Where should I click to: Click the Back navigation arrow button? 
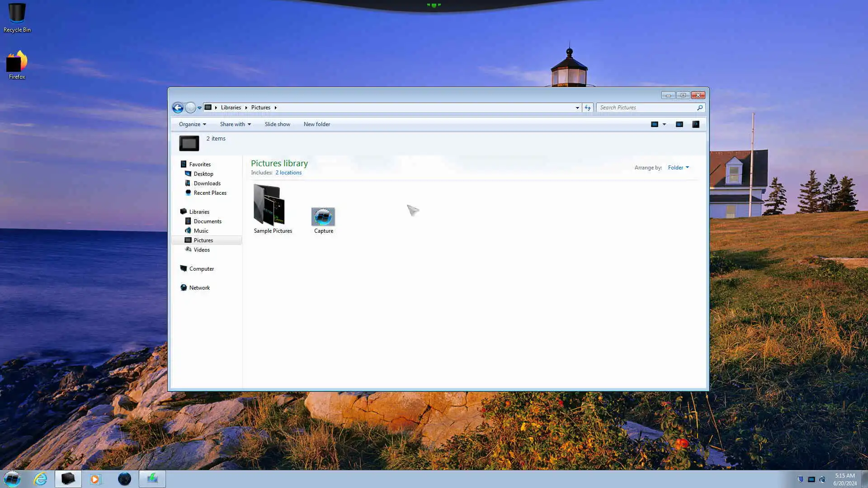pos(178,108)
